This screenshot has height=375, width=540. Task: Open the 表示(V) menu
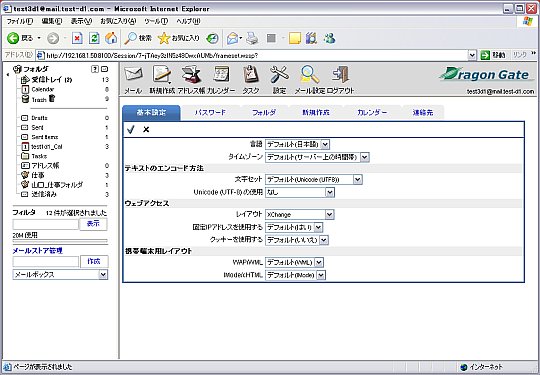(81, 21)
